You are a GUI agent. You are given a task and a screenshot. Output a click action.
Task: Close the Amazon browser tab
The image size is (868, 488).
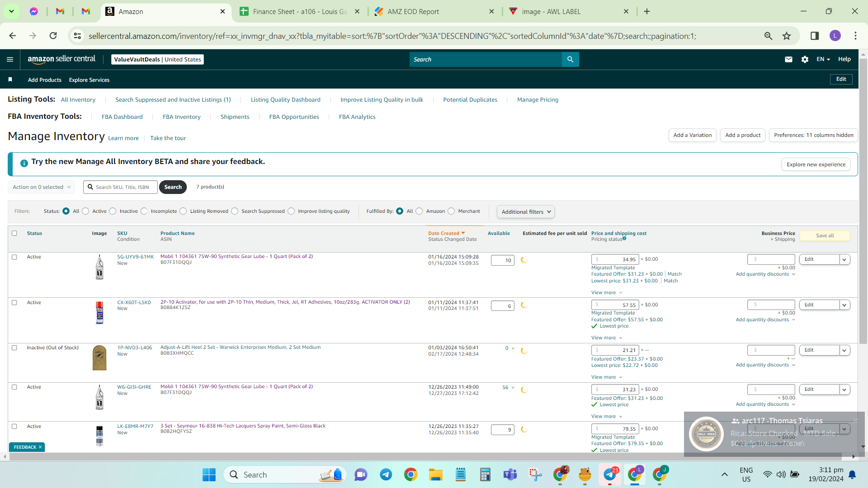tap(222, 11)
